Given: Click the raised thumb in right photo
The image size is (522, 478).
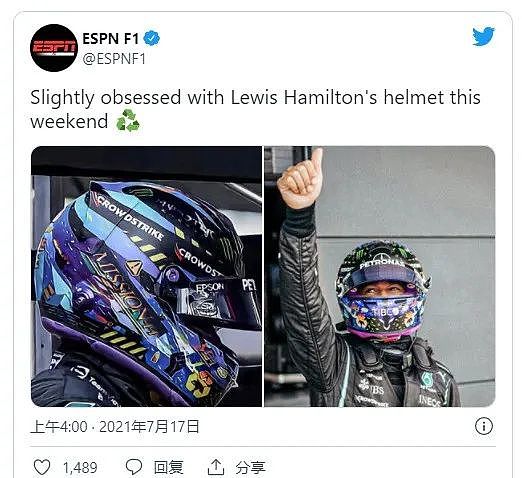Looking at the screenshot, I should tap(301, 179).
